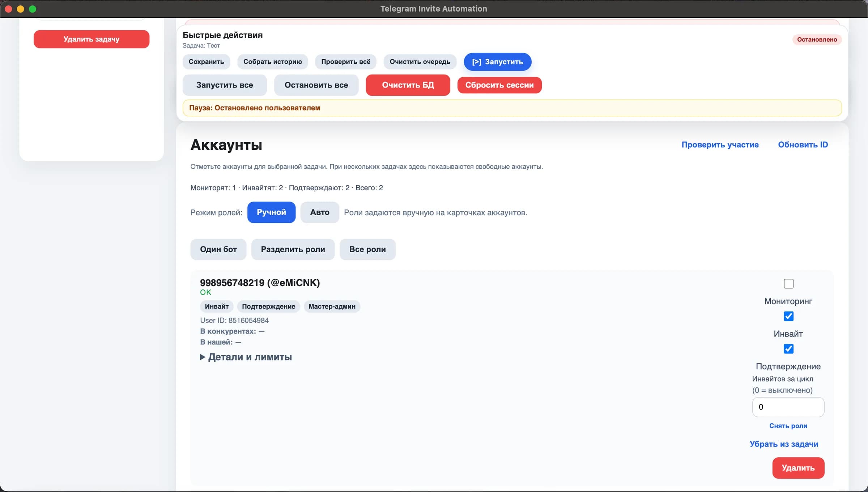The height and width of the screenshot is (492, 868).
Task: Focus the Инвайтов за цикл input
Action: [x=788, y=407]
